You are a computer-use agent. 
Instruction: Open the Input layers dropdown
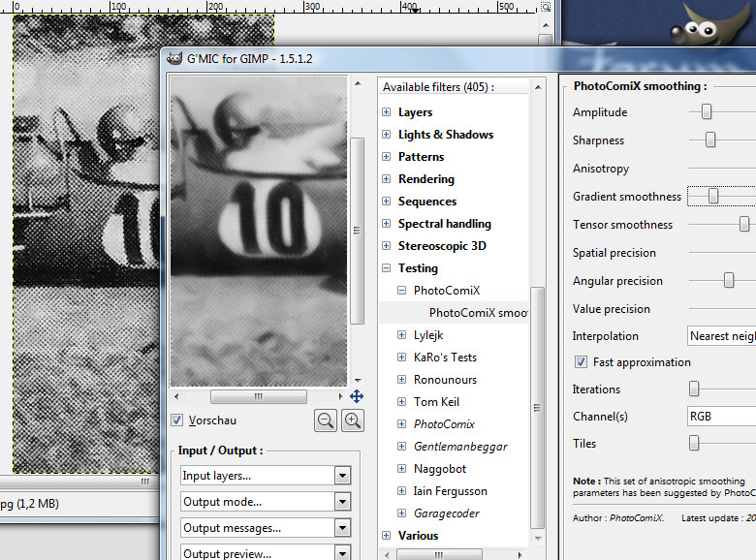click(266, 476)
